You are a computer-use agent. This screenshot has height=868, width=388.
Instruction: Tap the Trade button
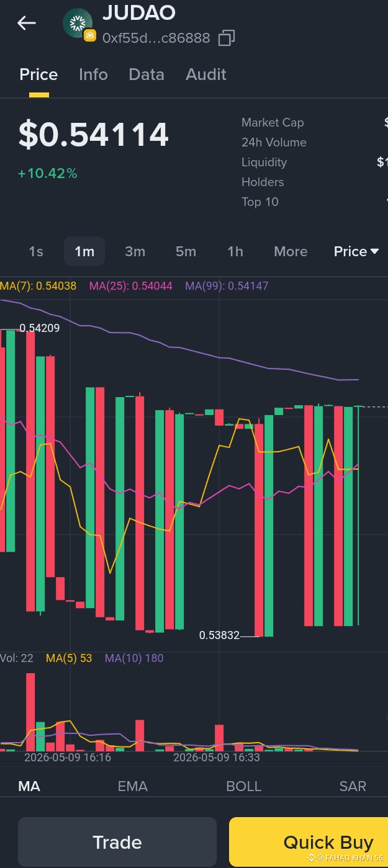[x=117, y=842]
